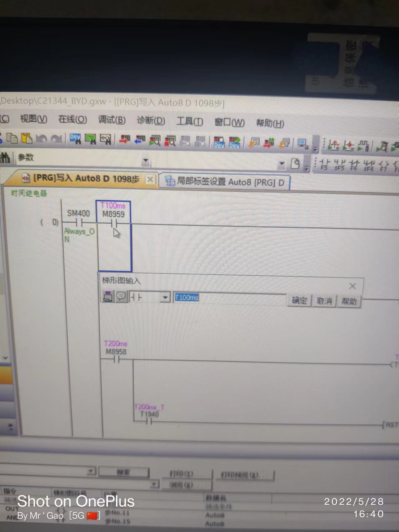Open the 在线(O) menu
The width and height of the screenshot is (399, 532).
[73, 119]
